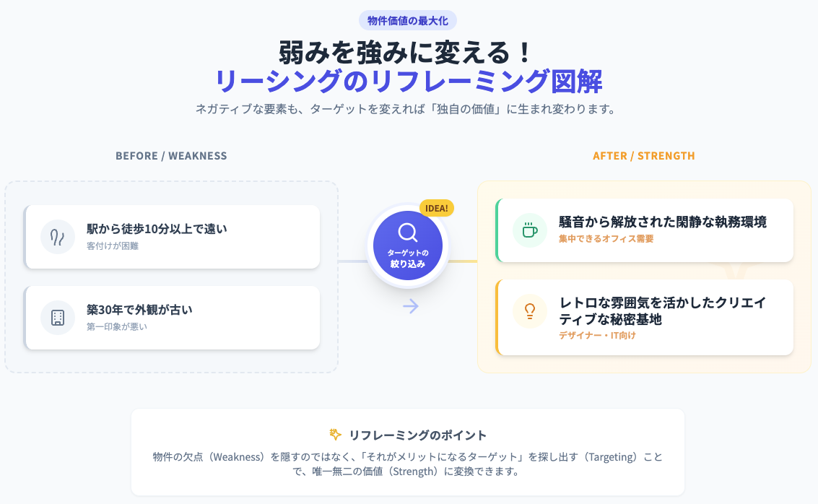
Task: Click the magnifying glass search icon
Action: point(408,233)
